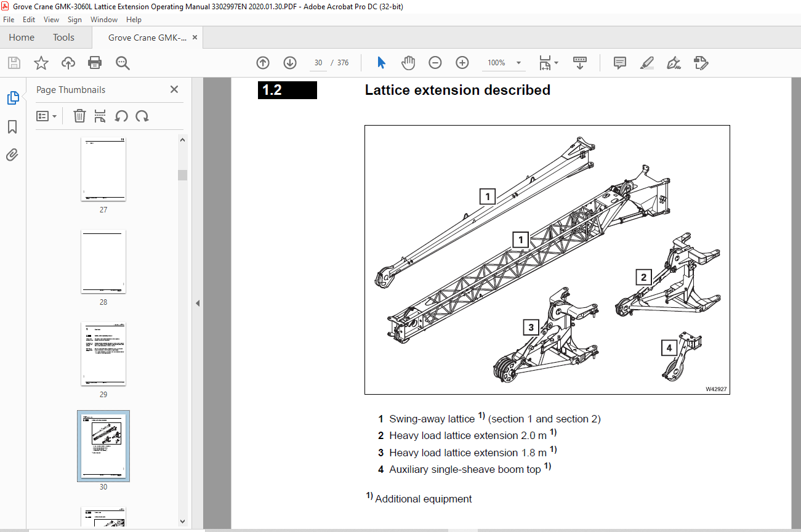The image size is (801, 532).
Task: Select page 28 thumbnail
Action: [x=103, y=262]
